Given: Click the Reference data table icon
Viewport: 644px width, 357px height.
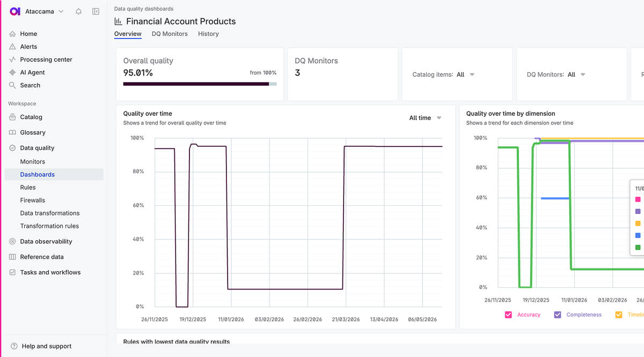Looking at the screenshot, I should click(12, 257).
